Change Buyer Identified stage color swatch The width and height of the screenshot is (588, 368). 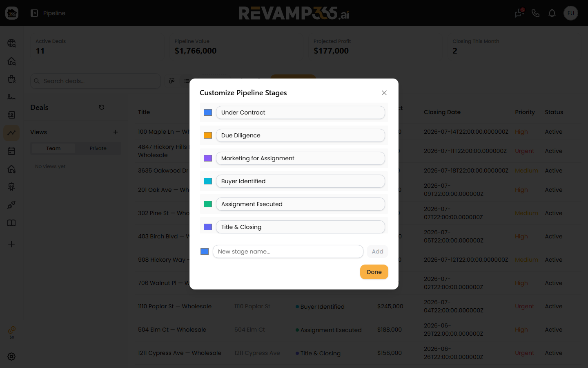pos(208,181)
